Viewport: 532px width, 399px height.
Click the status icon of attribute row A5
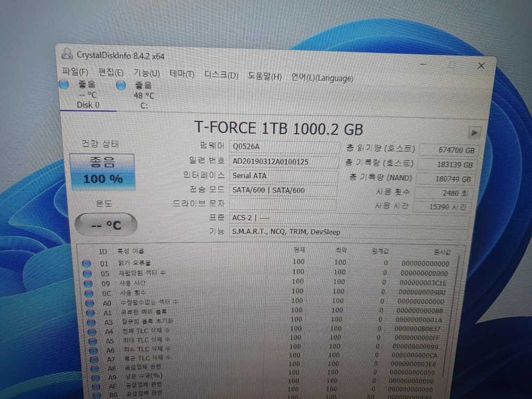click(x=93, y=341)
